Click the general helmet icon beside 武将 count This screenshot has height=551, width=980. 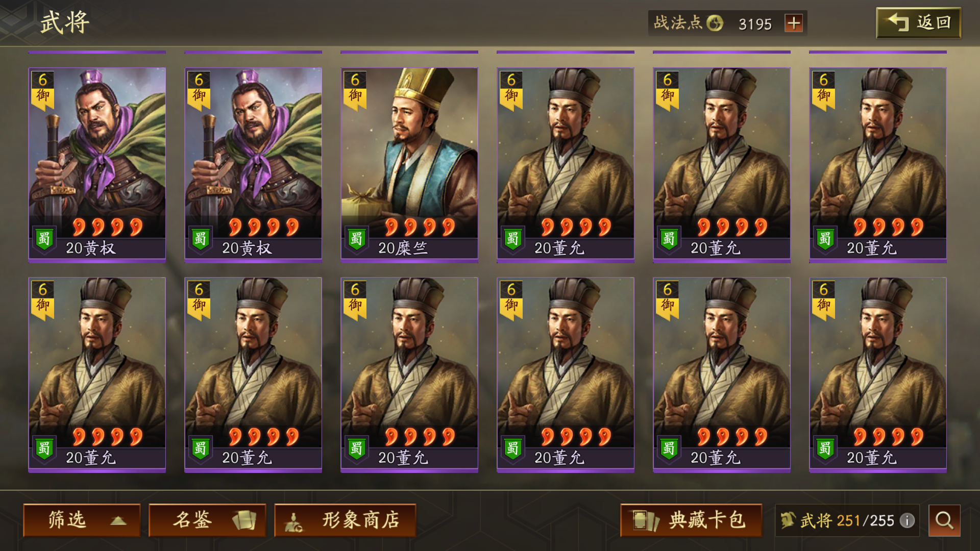point(788,520)
